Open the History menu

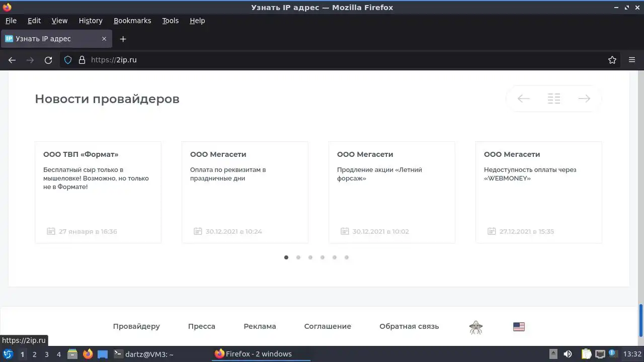pos(91,21)
